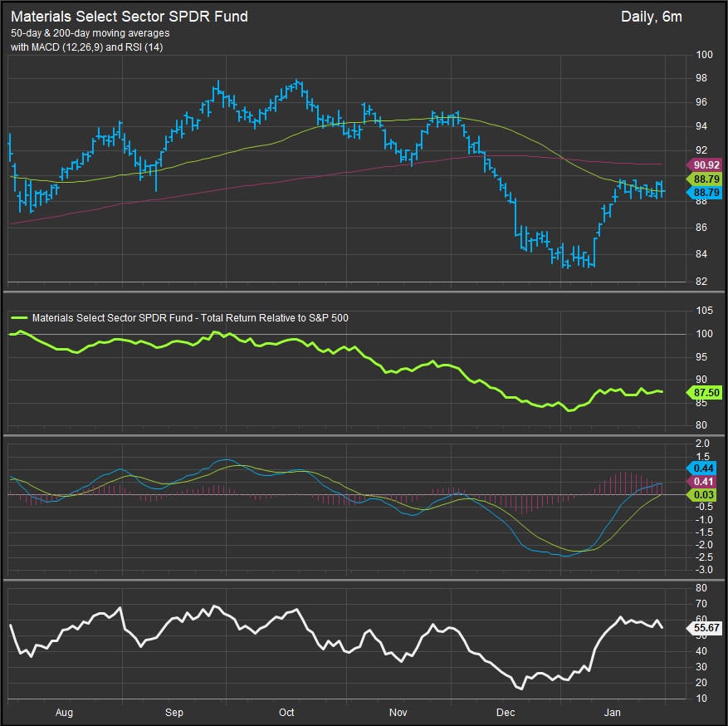Screen dimensions: 728x726
Task: Click the 20 RSI axis label
Action: coord(701,683)
